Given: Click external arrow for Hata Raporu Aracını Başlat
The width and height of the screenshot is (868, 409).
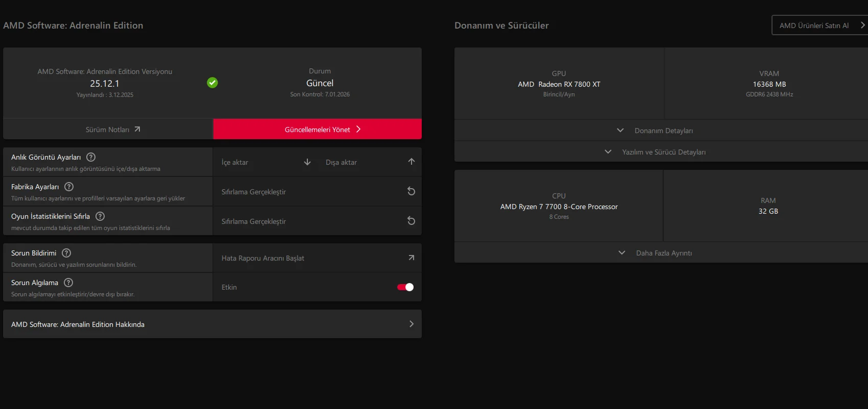Looking at the screenshot, I should [x=412, y=258].
